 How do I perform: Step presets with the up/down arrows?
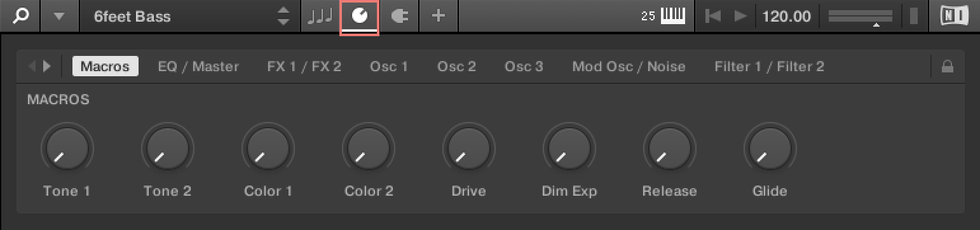point(283,16)
